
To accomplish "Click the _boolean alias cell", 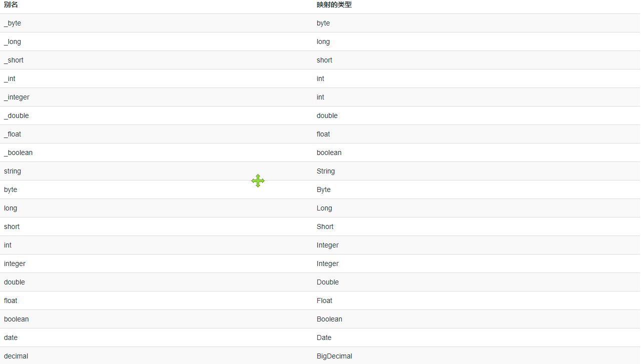I will click(x=18, y=152).
